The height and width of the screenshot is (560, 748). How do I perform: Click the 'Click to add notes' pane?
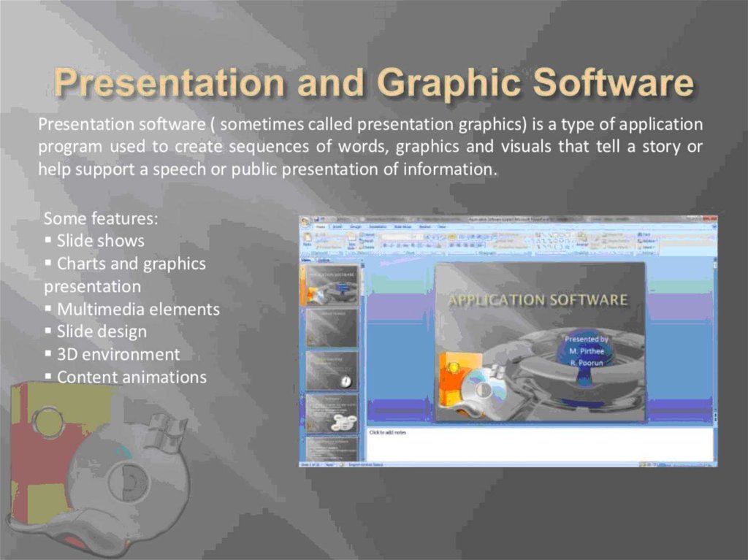pyautogui.click(x=539, y=444)
